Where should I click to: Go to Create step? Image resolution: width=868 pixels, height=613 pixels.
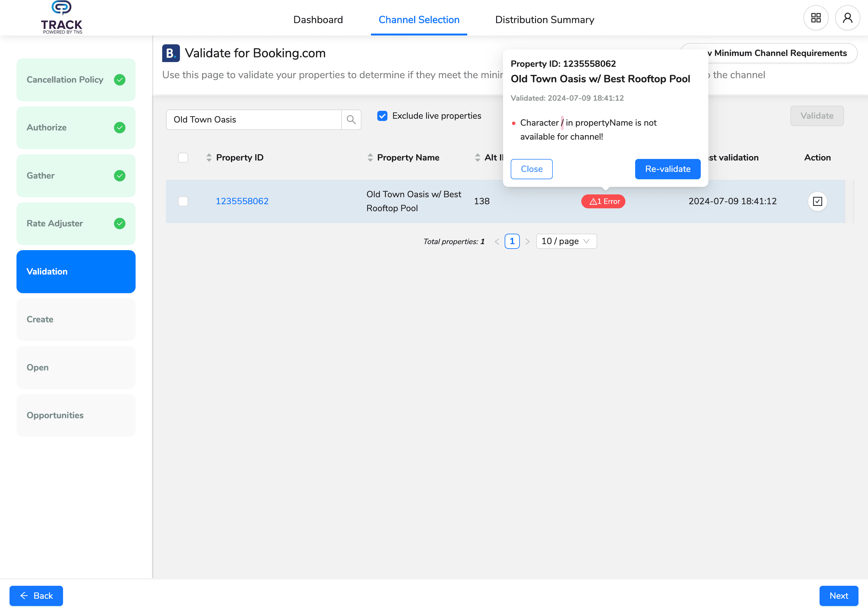tap(76, 320)
